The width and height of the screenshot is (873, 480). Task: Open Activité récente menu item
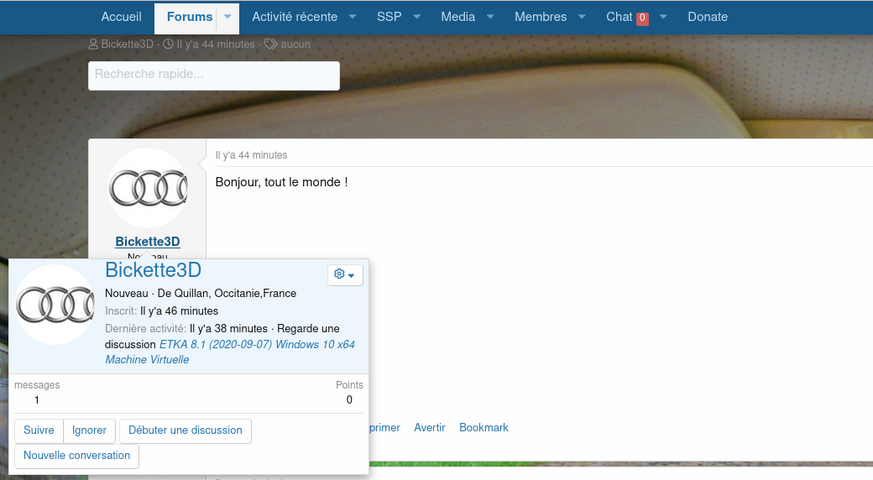click(295, 17)
